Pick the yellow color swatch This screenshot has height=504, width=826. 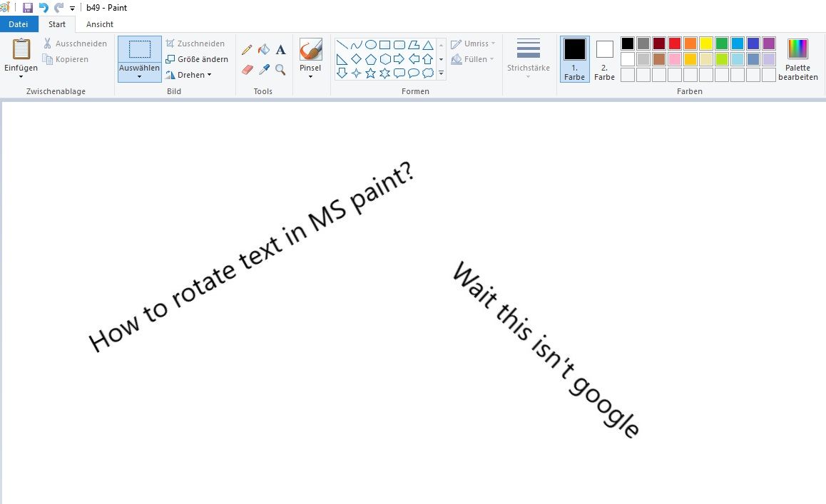tap(706, 43)
